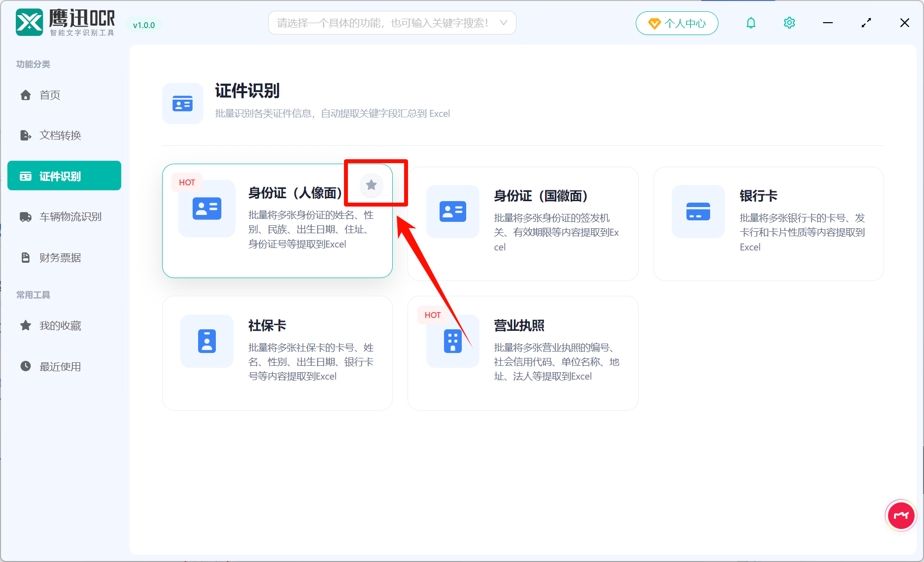The image size is (924, 562).
Task: Open 我的收藏 favorites list
Action: 60,325
